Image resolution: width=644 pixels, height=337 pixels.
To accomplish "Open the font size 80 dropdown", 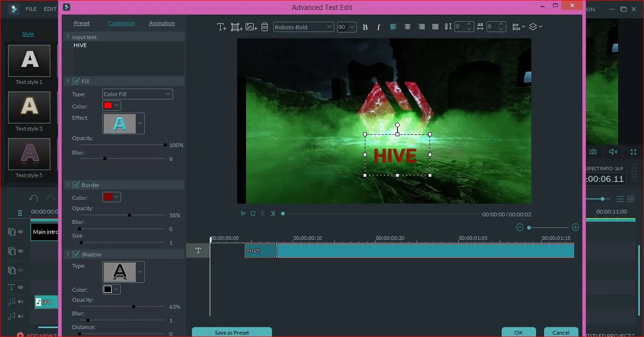I will pos(347,27).
